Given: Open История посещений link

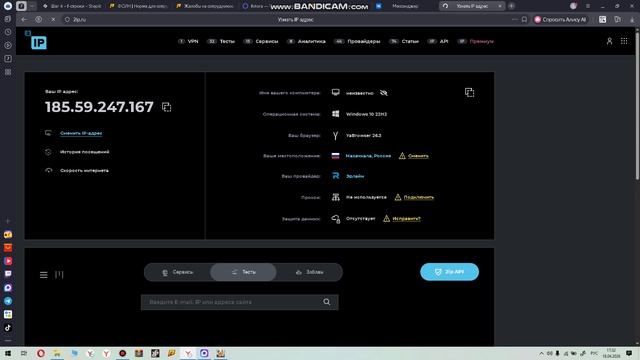Looking at the screenshot, I should click(84, 152).
